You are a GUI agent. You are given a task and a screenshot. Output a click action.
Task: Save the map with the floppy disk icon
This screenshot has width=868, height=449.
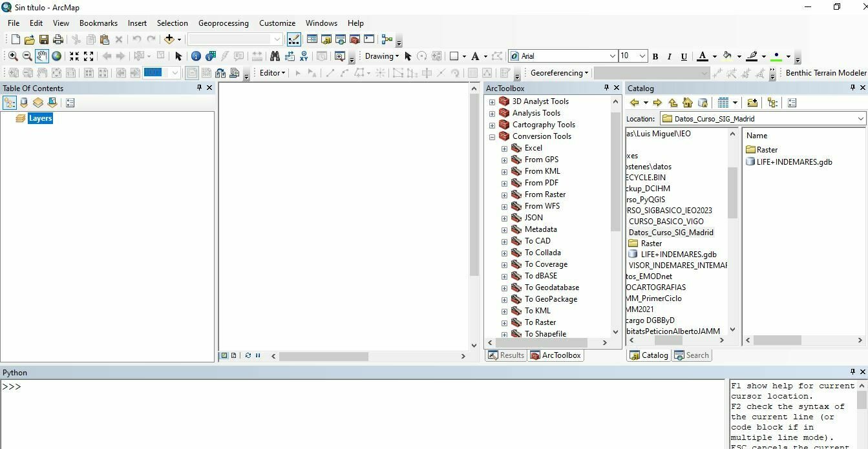click(x=44, y=39)
